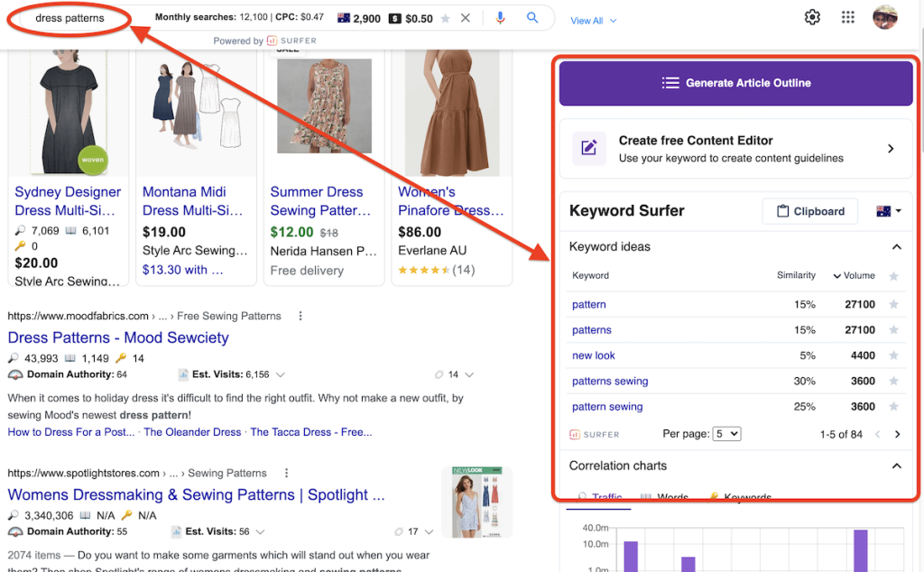Open the patterns sewing keyword idea

pos(610,381)
